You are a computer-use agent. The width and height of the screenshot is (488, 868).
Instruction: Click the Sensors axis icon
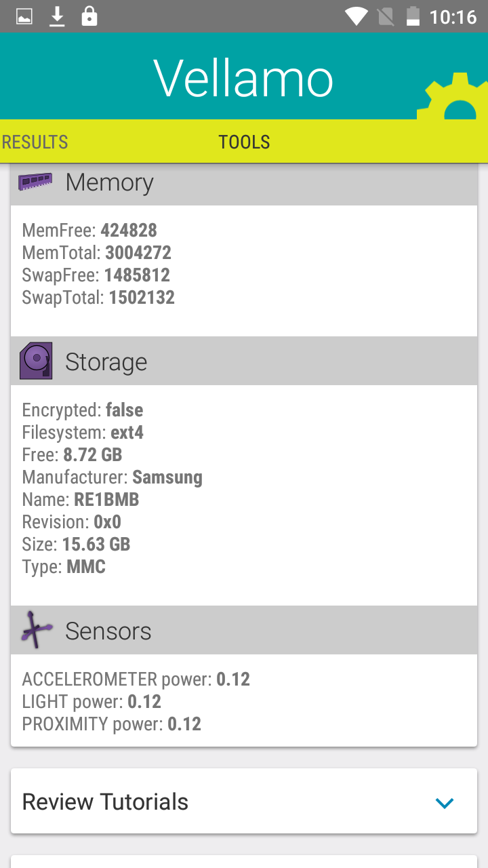[x=37, y=631]
